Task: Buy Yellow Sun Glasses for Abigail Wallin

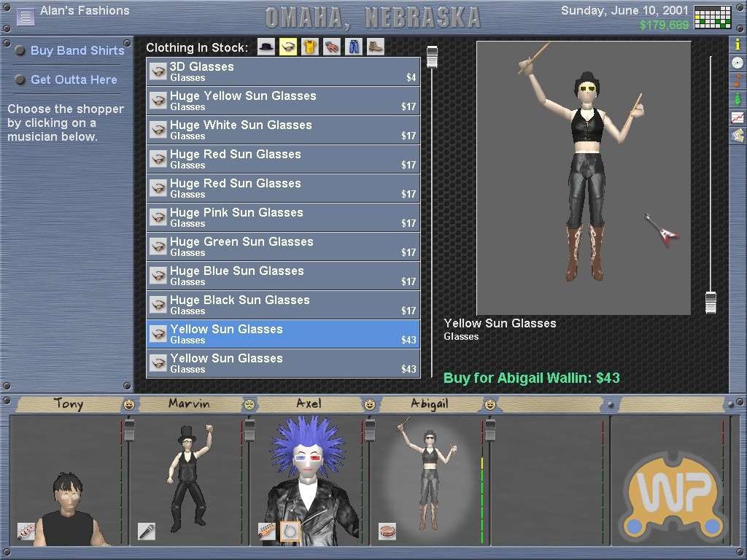Action: 531,378
